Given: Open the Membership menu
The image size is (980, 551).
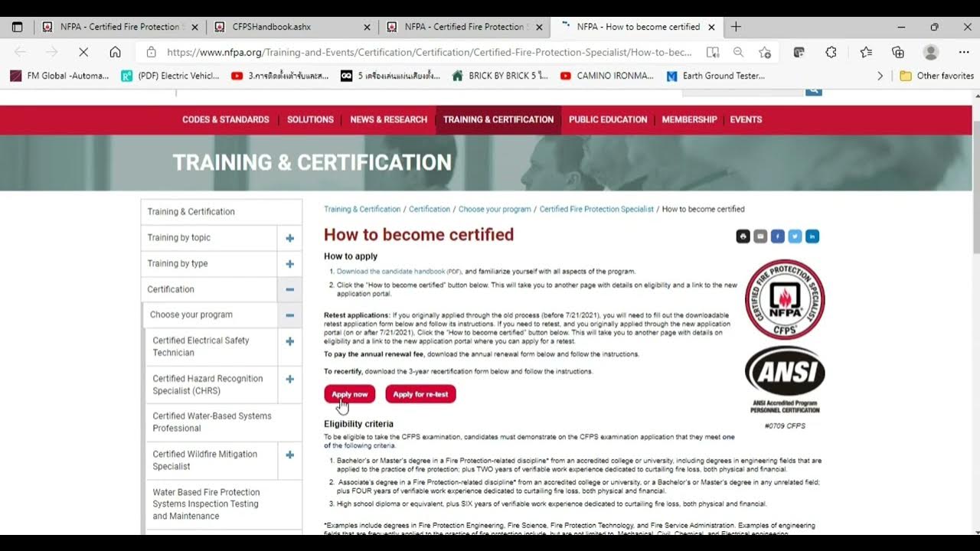Looking at the screenshot, I should [x=689, y=119].
